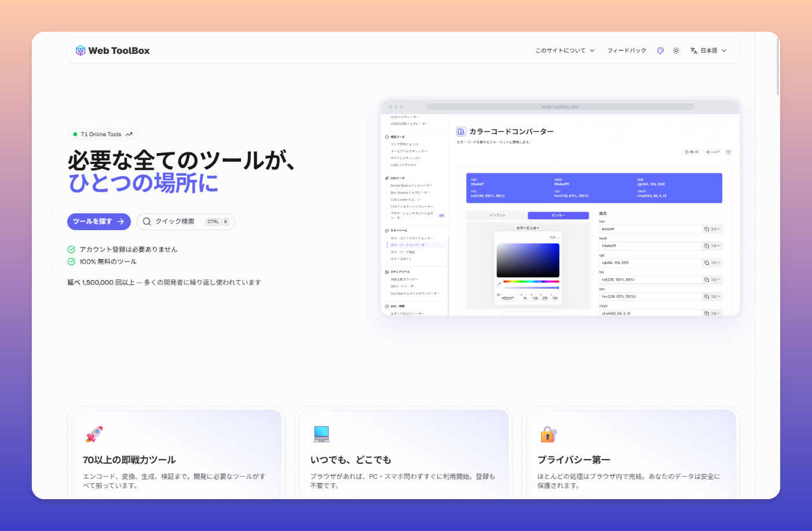Click the rocket emoji icon
The image size is (812, 531).
(x=94, y=434)
